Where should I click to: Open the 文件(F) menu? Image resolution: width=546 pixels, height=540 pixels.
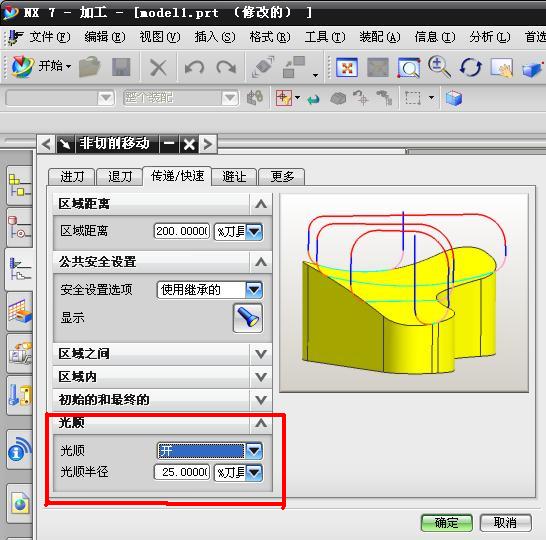coord(50,37)
